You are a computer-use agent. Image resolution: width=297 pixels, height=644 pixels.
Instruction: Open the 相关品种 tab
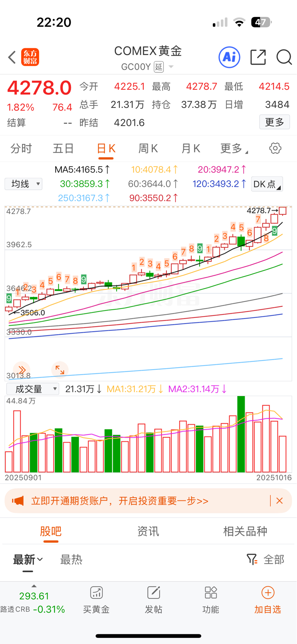click(245, 531)
